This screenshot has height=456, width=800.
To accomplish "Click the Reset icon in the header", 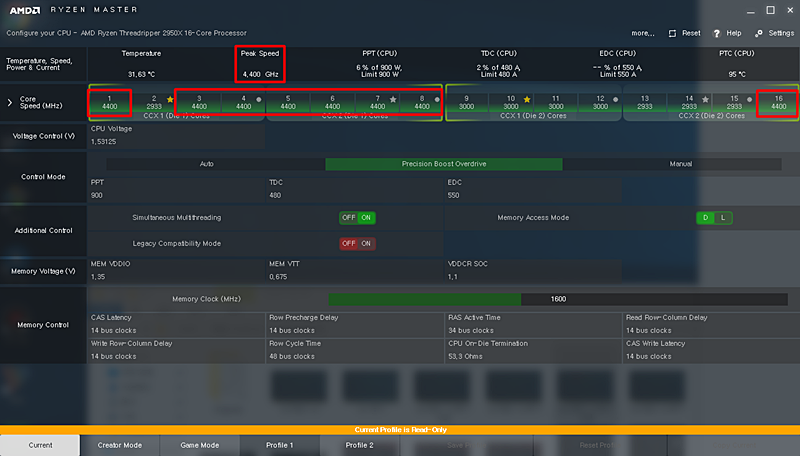I will 672,33.
